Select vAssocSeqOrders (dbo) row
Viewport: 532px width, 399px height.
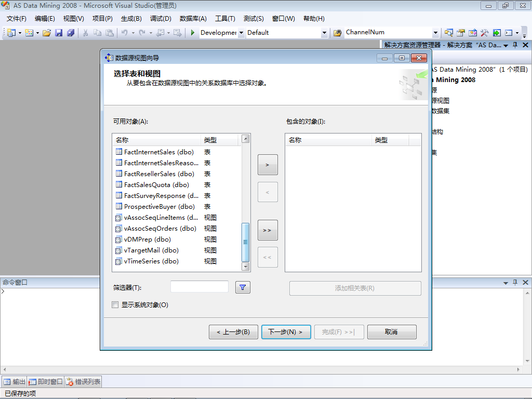point(178,229)
